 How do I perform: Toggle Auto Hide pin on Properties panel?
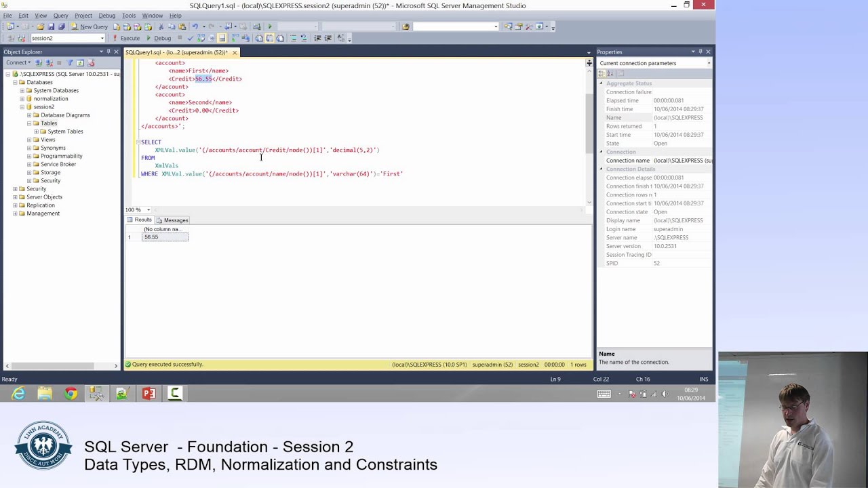(701, 52)
